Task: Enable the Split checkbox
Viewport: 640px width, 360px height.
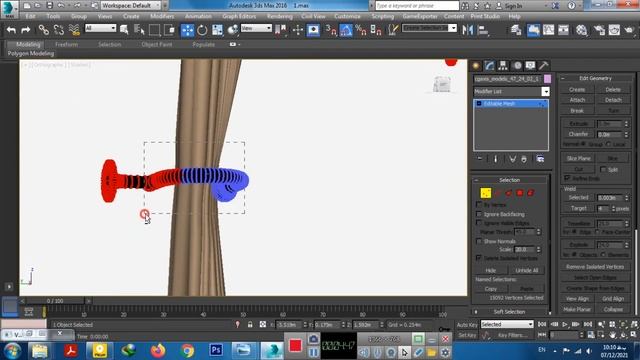Action: pyautogui.click(x=603, y=169)
